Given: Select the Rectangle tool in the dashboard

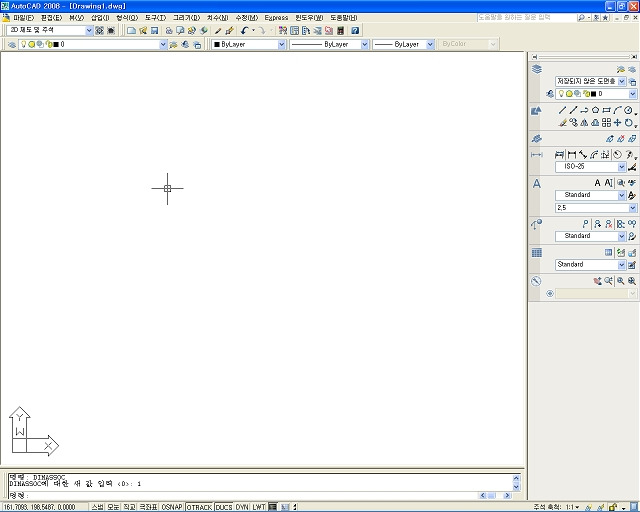Looking at the screenshot, I should point(607,110).
